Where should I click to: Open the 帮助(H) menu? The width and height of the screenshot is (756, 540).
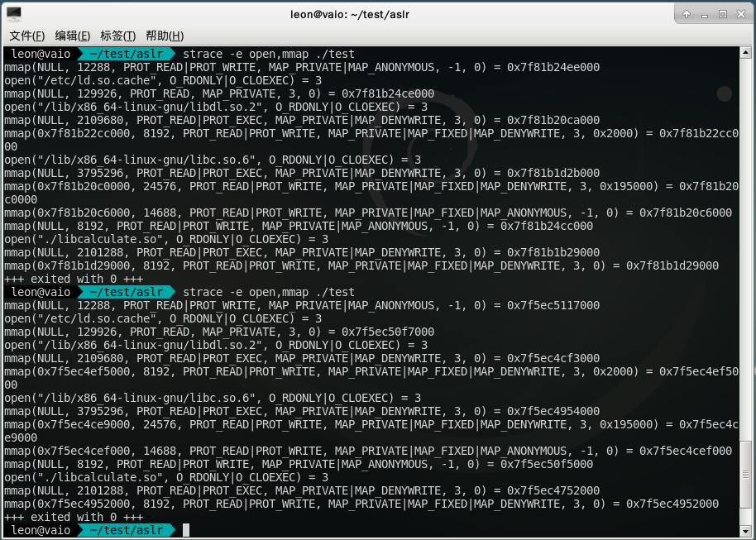(165, 36)
